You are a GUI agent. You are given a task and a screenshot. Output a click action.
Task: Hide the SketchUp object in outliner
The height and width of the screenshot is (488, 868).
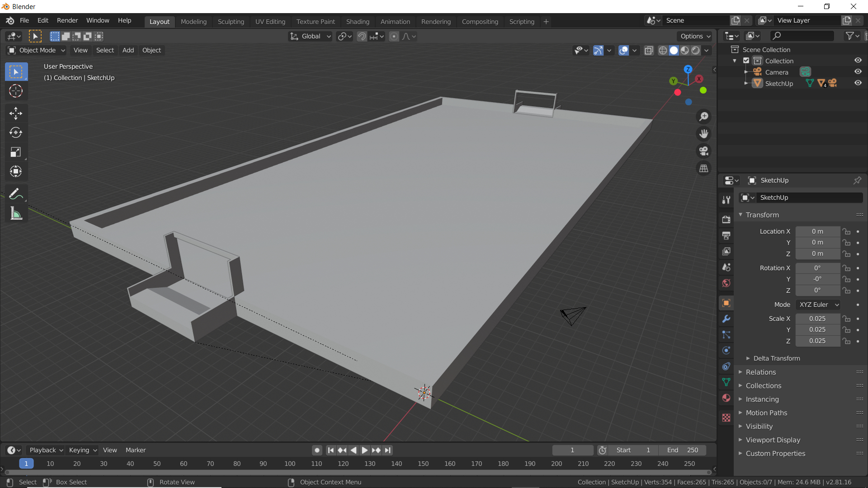pyautogui.click(x=858, y=83)
